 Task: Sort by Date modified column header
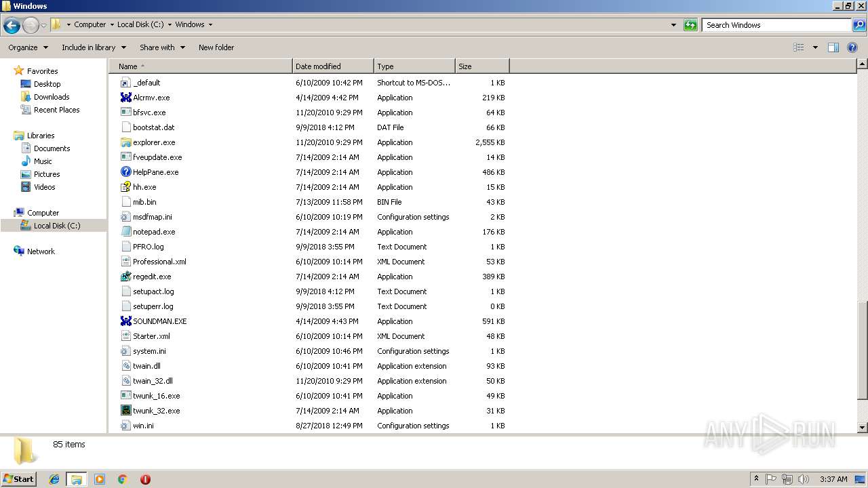click(x=333, y=66)
